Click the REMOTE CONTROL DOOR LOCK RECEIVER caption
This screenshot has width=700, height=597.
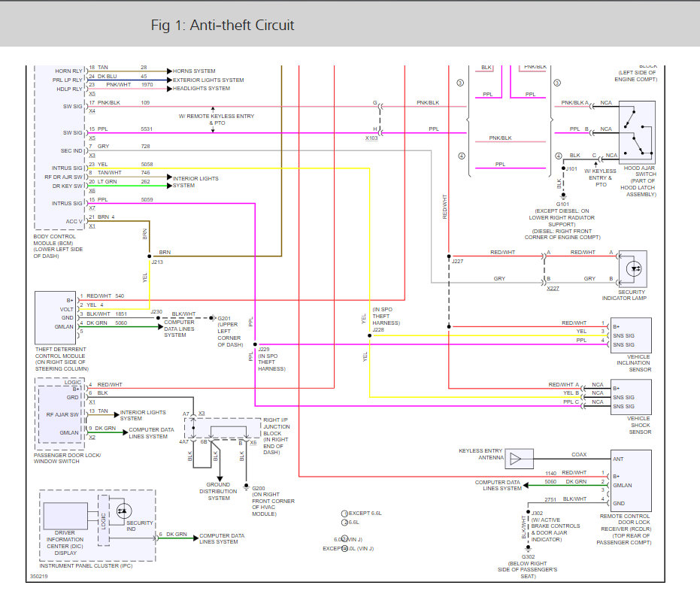(x=624, y=529)
